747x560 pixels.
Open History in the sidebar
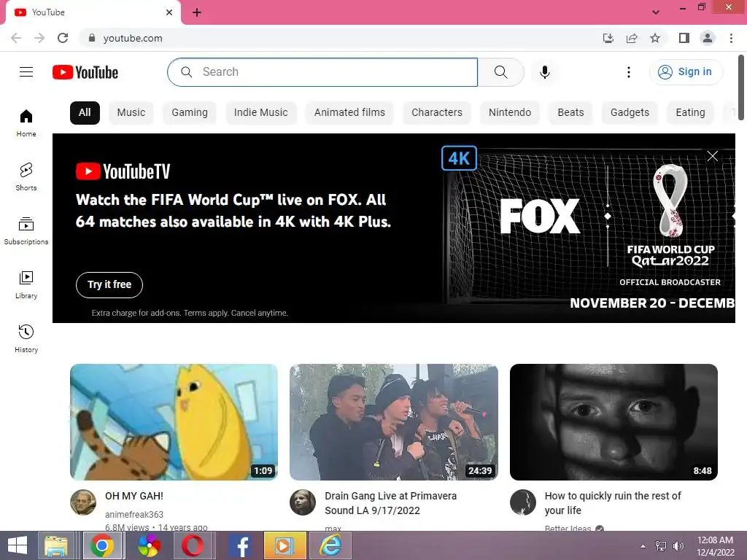tap(26, 338)
